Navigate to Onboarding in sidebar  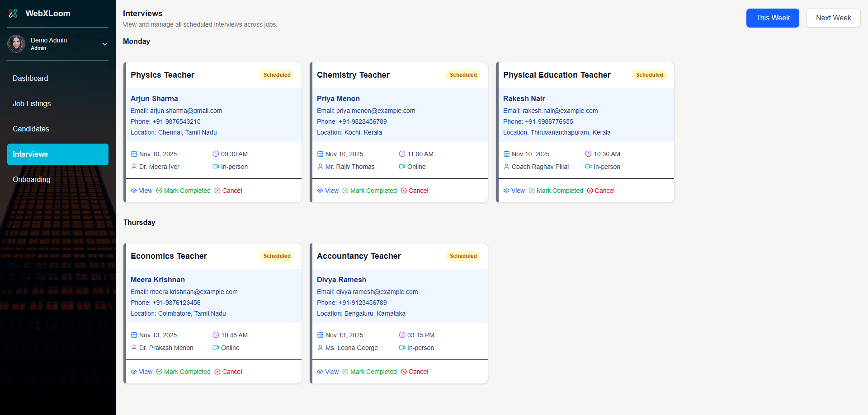[x=32, y=180]
